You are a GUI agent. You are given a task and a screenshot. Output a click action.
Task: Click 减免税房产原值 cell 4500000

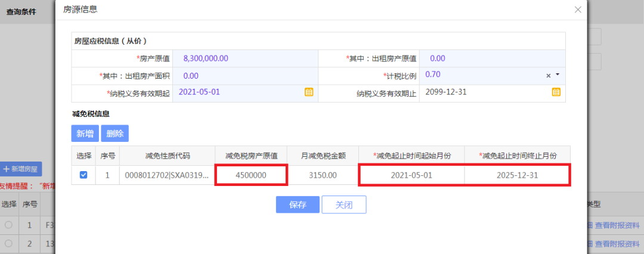coord(251,175)
